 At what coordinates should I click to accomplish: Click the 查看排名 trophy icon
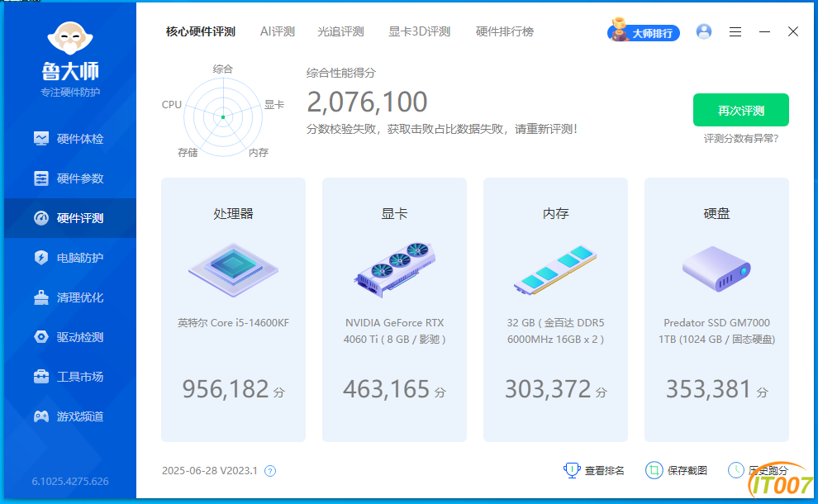coord(572,470)
